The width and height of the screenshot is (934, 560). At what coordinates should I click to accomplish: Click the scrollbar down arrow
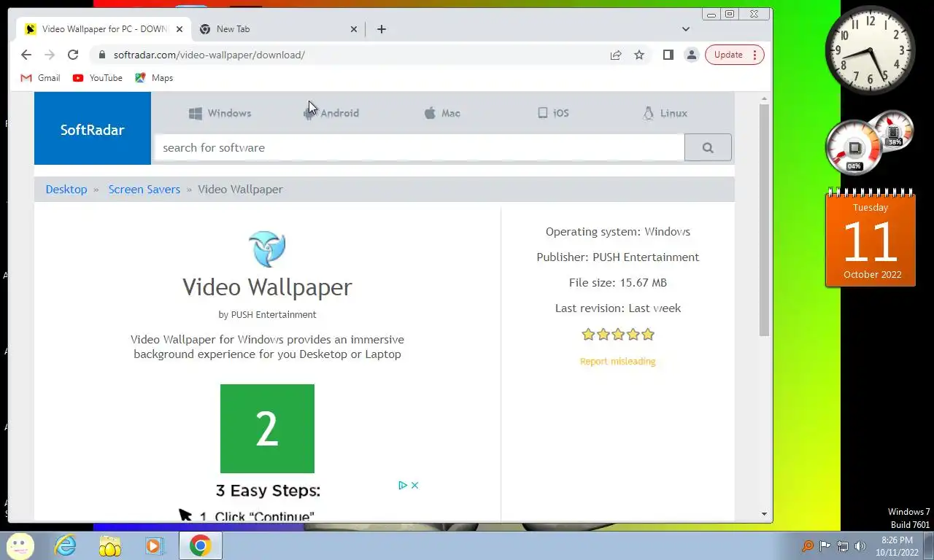[764, 514]
